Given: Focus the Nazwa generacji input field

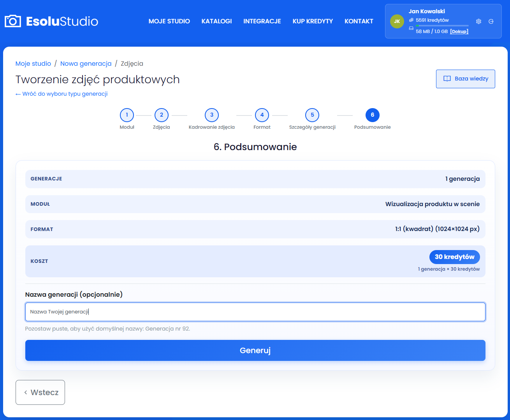Looking at the screenshot, I should coord(255,312).
